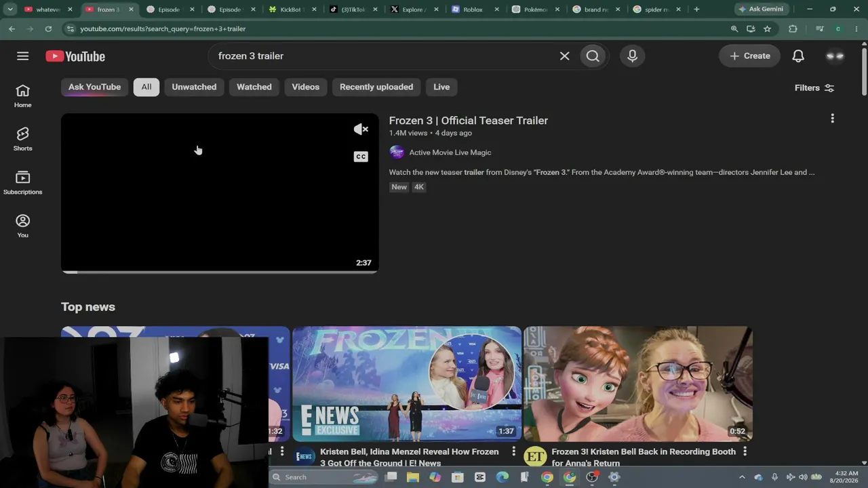Reload the page in Chrome
Image resolution: width=868 pixels, height=488 pixels.
(48, 29)
